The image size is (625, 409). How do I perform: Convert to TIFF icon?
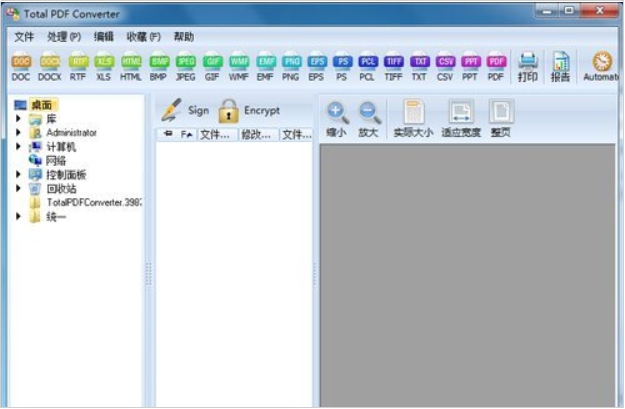pyautogui.click(x=393, y=67)
